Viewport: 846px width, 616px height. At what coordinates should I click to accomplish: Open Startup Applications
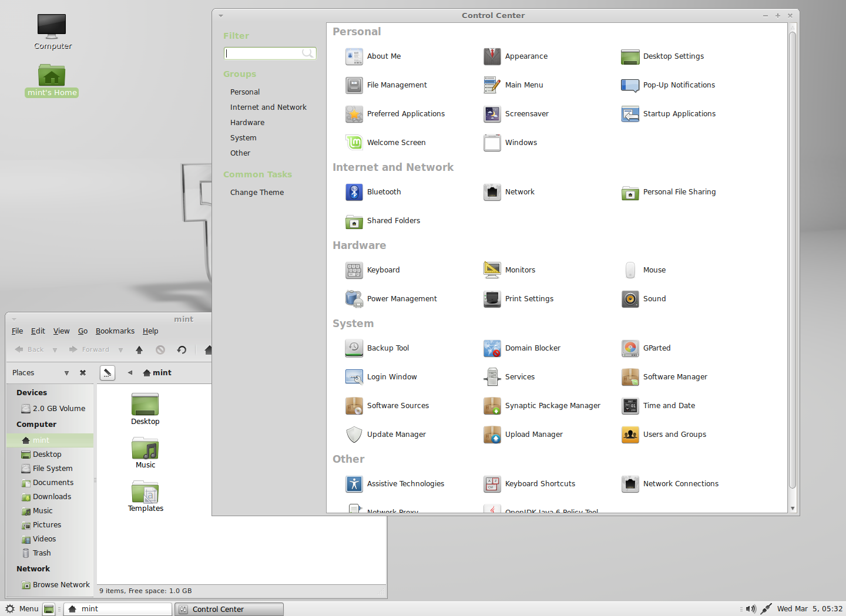[x=669, y=114]
